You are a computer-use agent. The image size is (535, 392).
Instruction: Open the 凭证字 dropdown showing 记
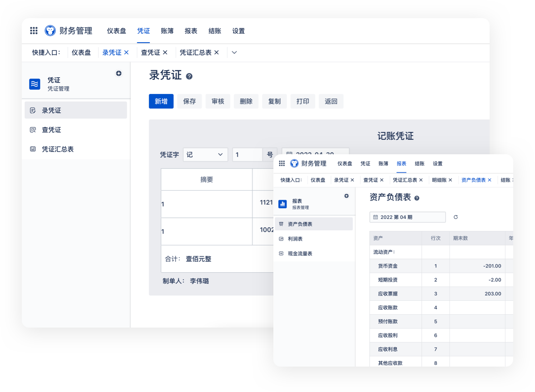(205, 155)
